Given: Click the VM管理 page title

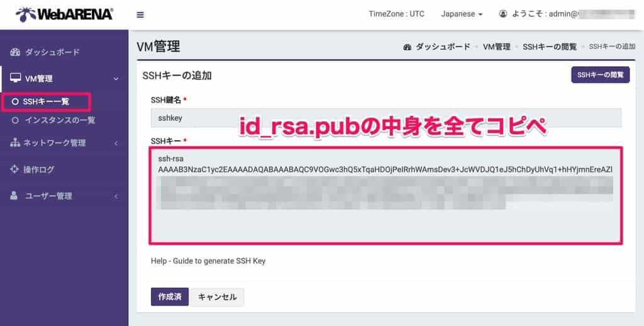Looking at the screenshot, I should pyautogui.click(x=158, y=47).
